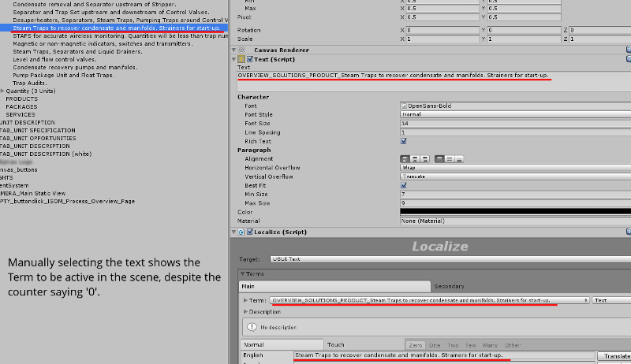Select the bottom vertical alignment button
Viewport: 631px width, 364px height.
[x=458, y=159]
